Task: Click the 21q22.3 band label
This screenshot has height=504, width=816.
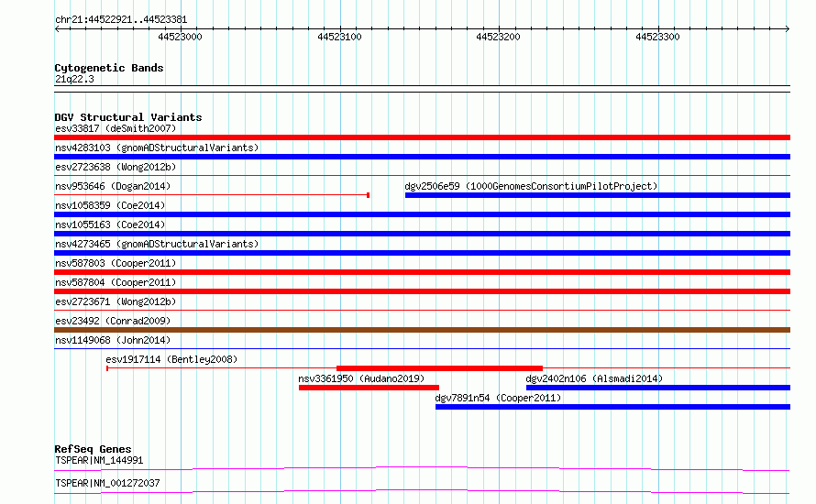Action: (74, 79)
